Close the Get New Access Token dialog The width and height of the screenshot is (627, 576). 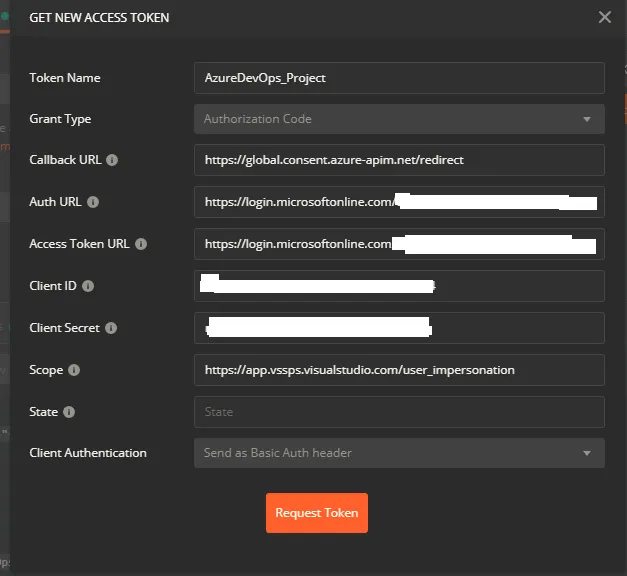pyautogui.click(x=604, y=17)
